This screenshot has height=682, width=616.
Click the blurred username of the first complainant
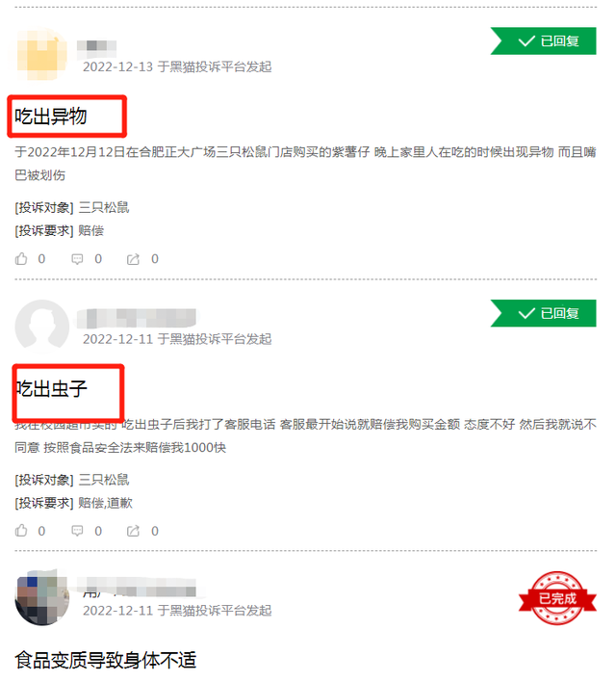96,46
